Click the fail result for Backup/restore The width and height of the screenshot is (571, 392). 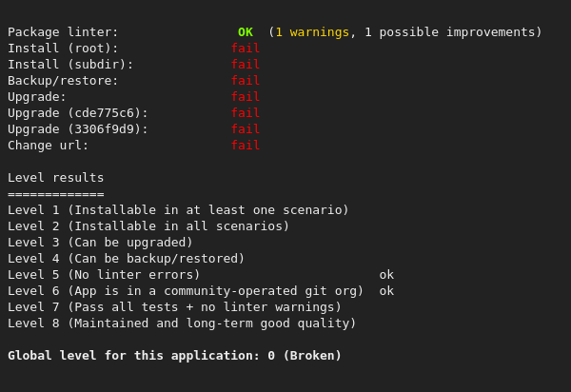[245, 81]
